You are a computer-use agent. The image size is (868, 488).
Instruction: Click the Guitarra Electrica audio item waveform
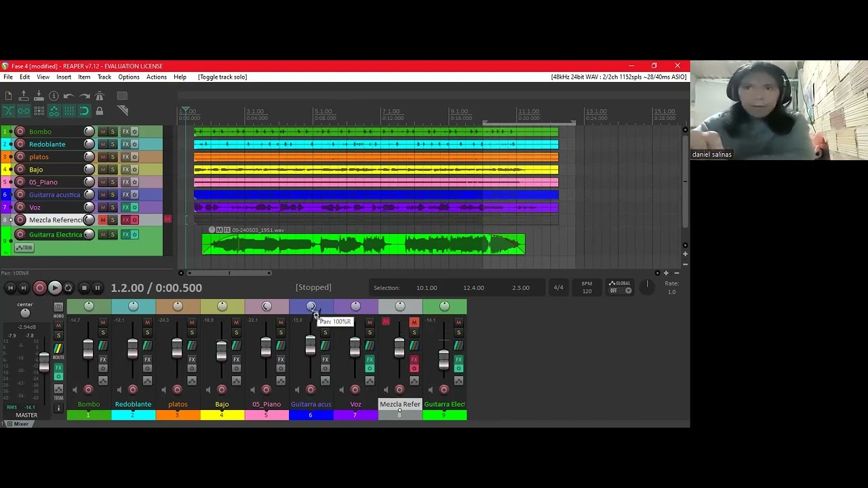tap(363, 245)
